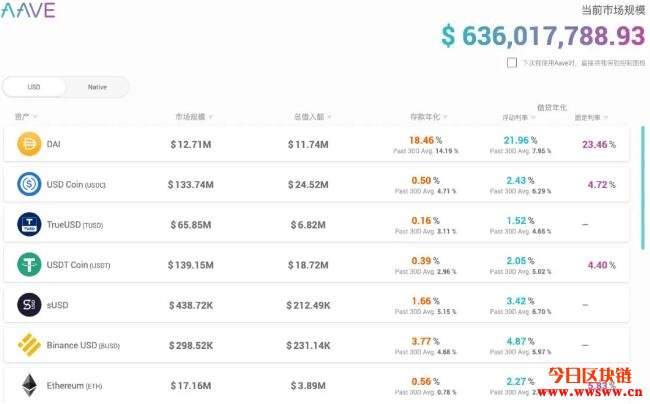Sort by the 固定利率 stable rate column
The height and width of the screenshot is (404, 650).
[591, 118]
